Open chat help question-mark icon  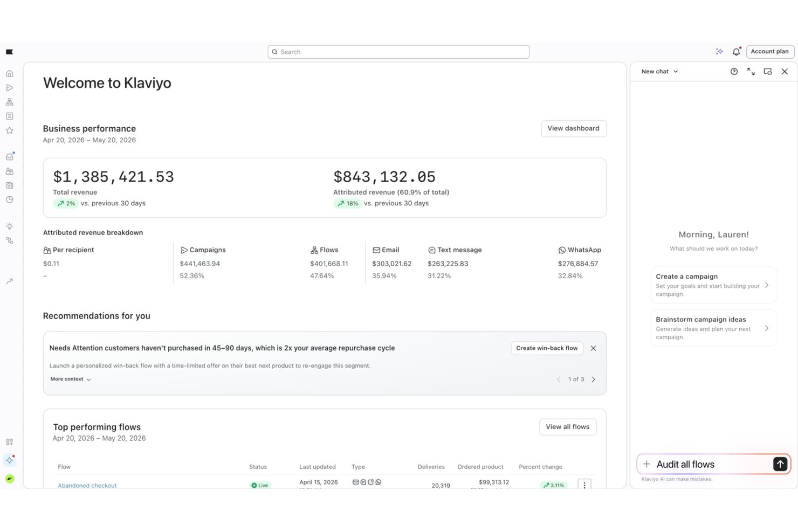(734, 71)
